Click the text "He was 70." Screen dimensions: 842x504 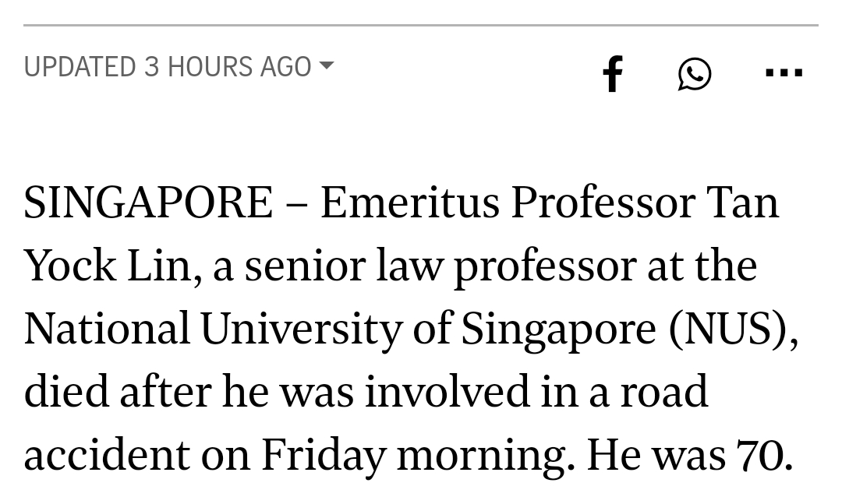click(x=689, y=455)
